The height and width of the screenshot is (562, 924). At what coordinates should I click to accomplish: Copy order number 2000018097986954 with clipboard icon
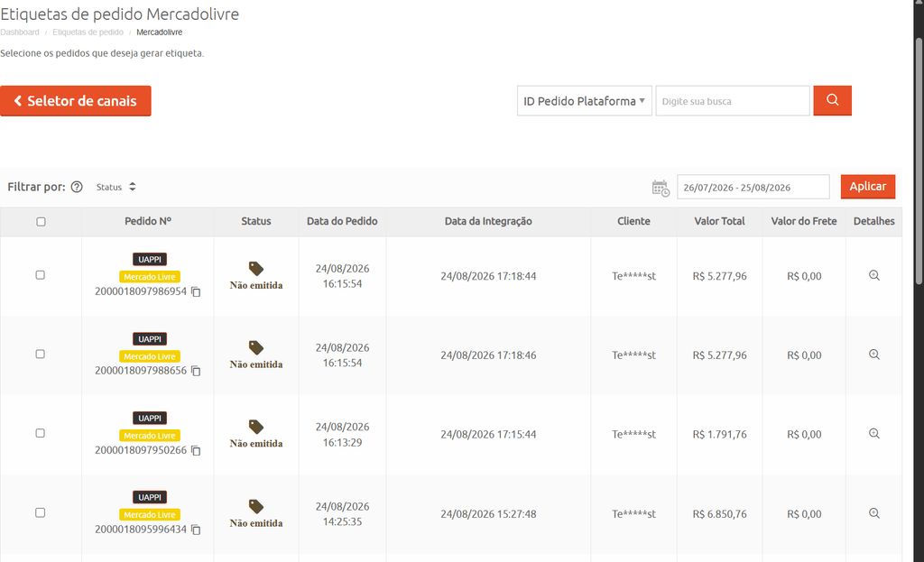tap(196, 291)
